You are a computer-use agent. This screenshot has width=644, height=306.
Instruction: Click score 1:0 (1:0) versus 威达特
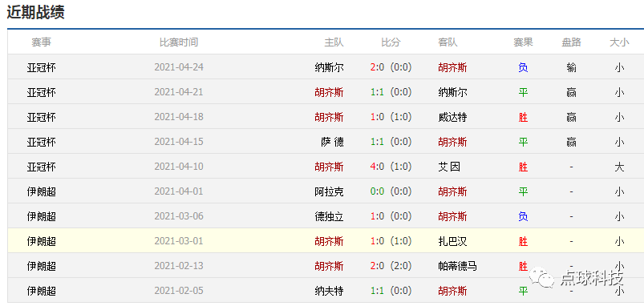point(391,117)
